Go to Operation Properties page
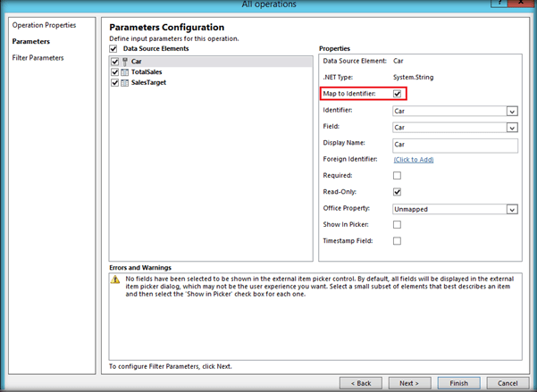This screenshot has height=392, width=537. pyautogui.click(x=44, y=25)
